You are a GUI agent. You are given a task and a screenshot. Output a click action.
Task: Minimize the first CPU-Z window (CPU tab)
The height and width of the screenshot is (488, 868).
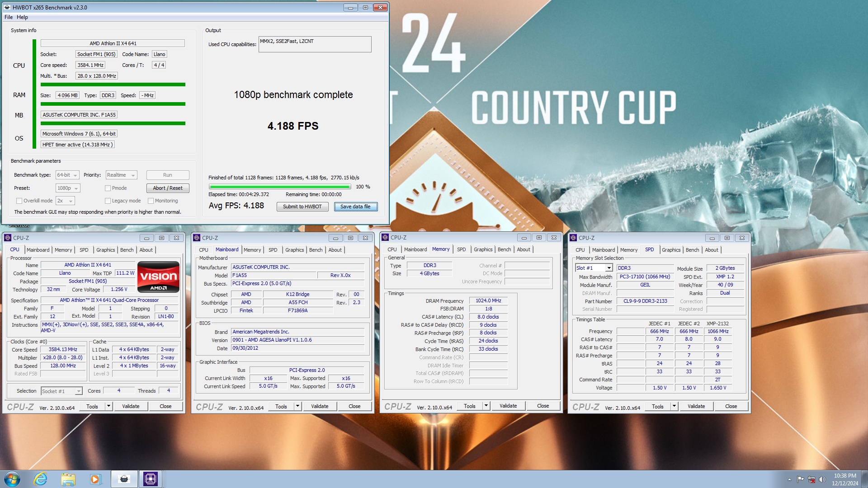point(146,238)
